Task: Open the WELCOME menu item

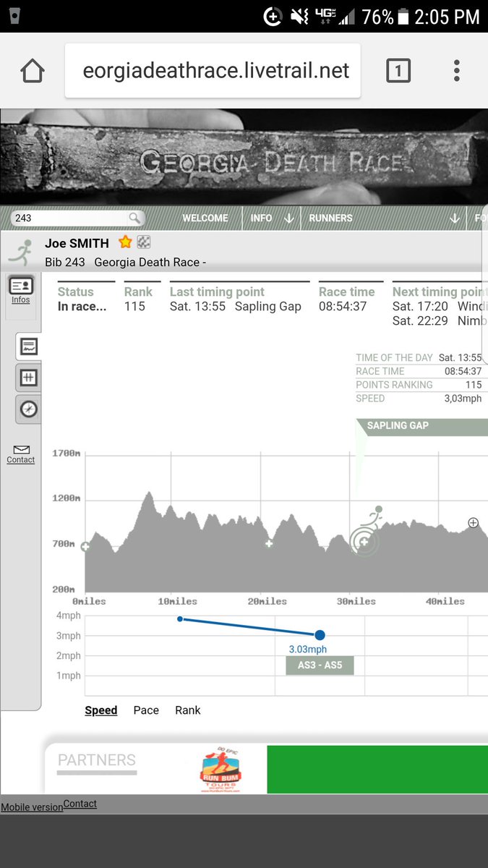Action: click(x=205, y=218)
